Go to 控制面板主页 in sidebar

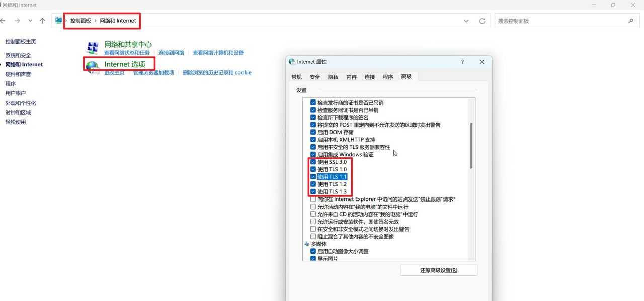click(x=21, y=42)
